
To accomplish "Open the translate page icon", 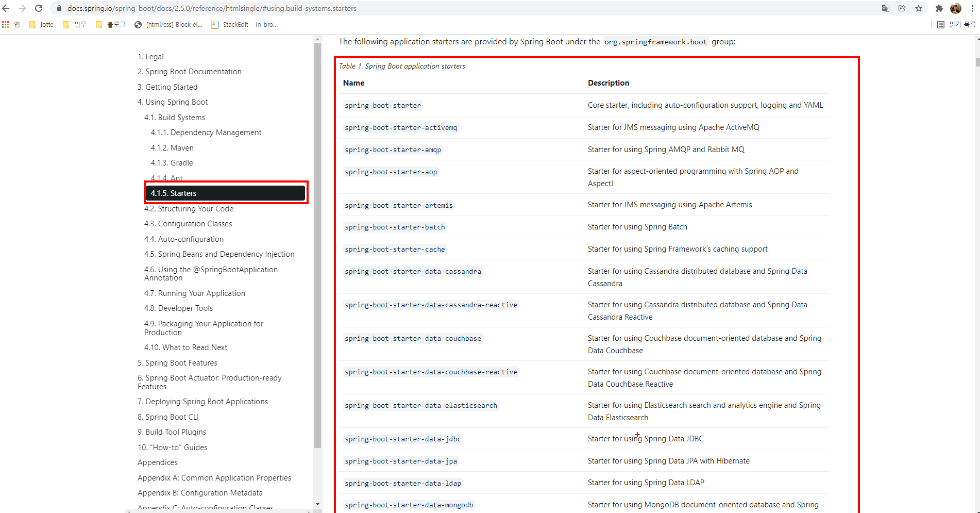I will coord(886,8).
